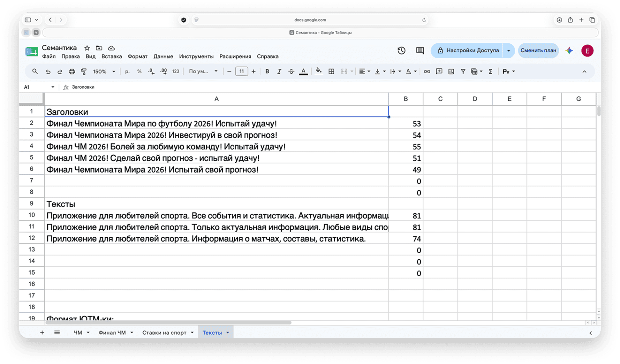The width and height of the screenshot is (620, 364).
Task: Open the Gemini sparkle assistant
Action: click(x=569, y=50)
